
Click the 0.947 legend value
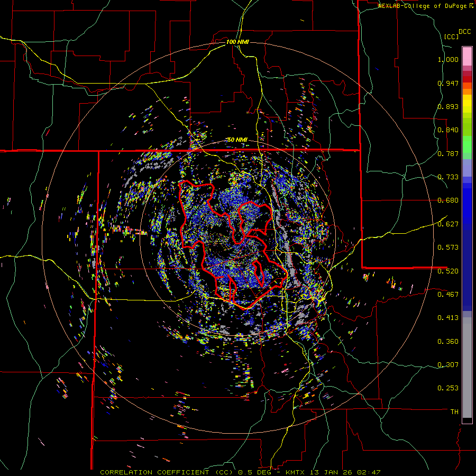(448, 83)
